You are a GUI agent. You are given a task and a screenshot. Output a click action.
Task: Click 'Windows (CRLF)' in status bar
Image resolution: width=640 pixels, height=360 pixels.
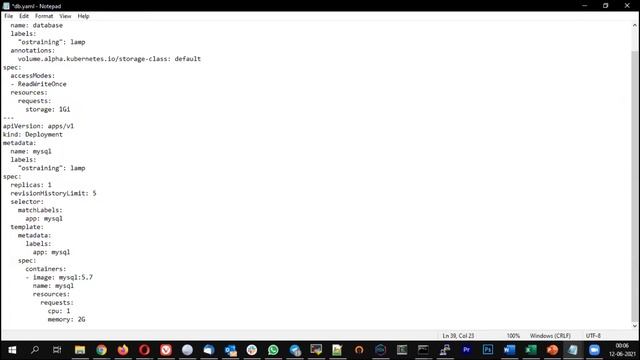click(550, 336)
